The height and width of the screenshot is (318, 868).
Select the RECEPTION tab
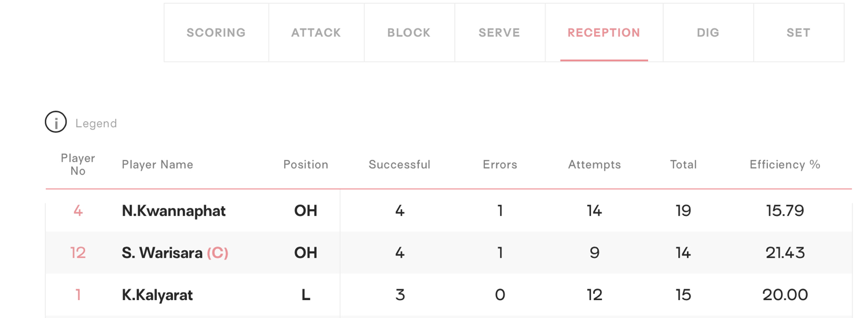pyautogui.click(x=604, y=32)
